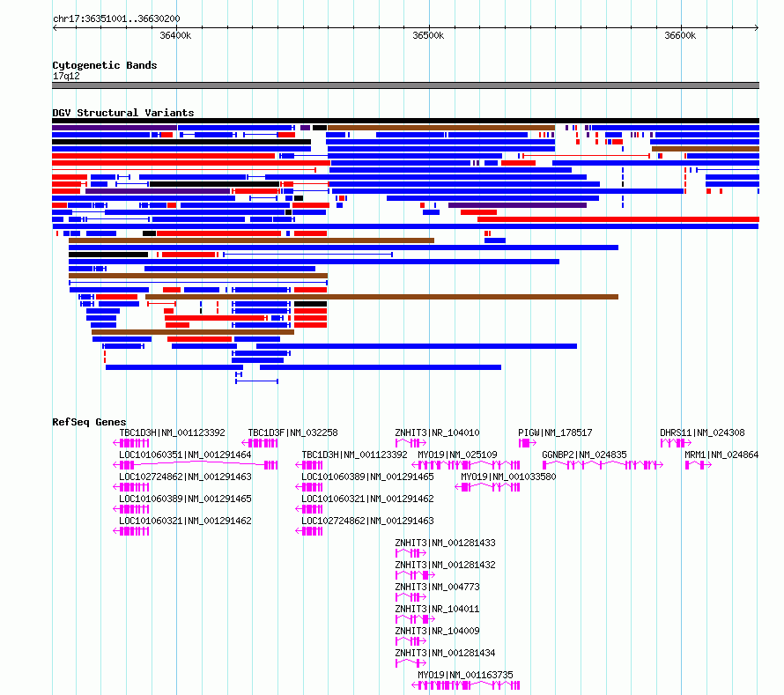Click the topmost black full-width structural variant bar
The width and height of the screenshot is (784, 695).
[x=405, y=121]
